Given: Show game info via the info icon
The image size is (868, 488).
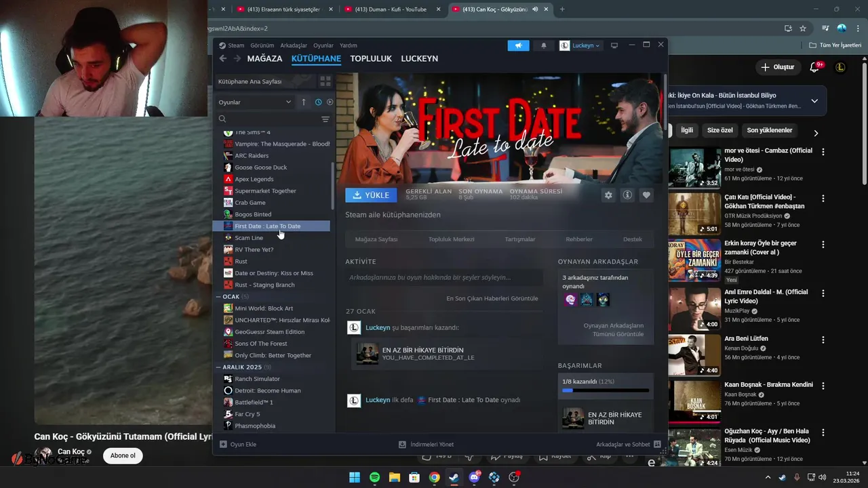Looking at the screenshot, I should [627, 195].
